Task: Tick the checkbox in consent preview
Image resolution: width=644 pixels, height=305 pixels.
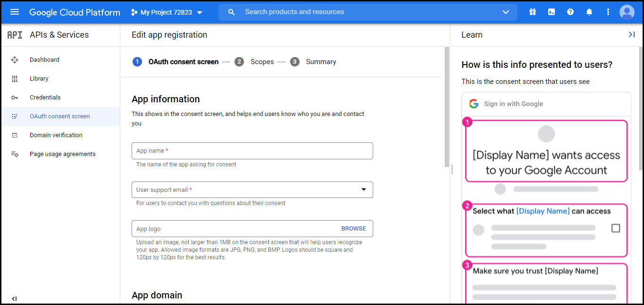Action: click(x=616, y=228)
